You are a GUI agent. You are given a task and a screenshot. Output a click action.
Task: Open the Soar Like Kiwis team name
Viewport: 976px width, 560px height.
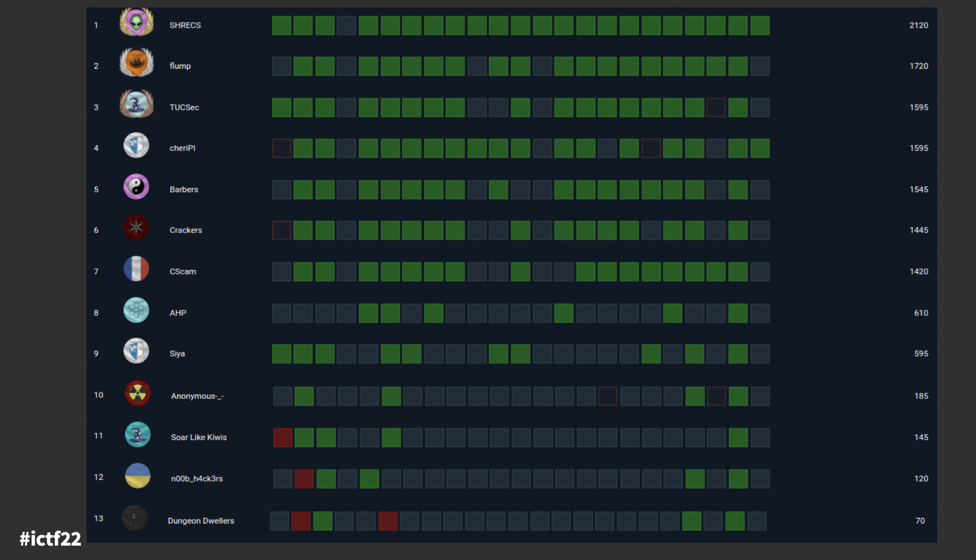click(199, 437)
